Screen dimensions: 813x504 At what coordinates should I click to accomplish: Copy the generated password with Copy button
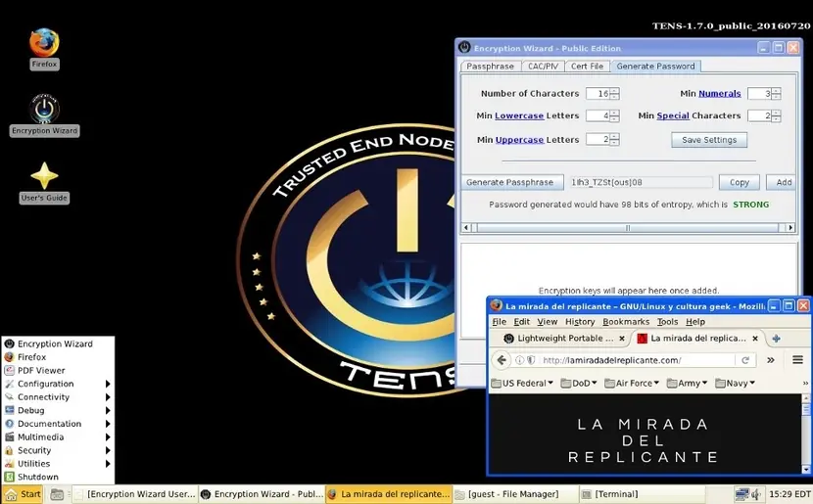pyautogui.click(x=740, y=182)
